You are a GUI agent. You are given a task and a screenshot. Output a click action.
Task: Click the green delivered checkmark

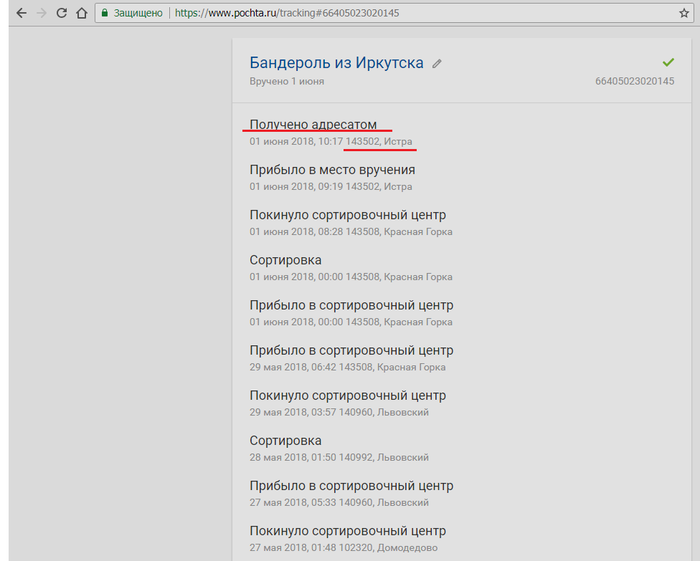coord(668,62)
